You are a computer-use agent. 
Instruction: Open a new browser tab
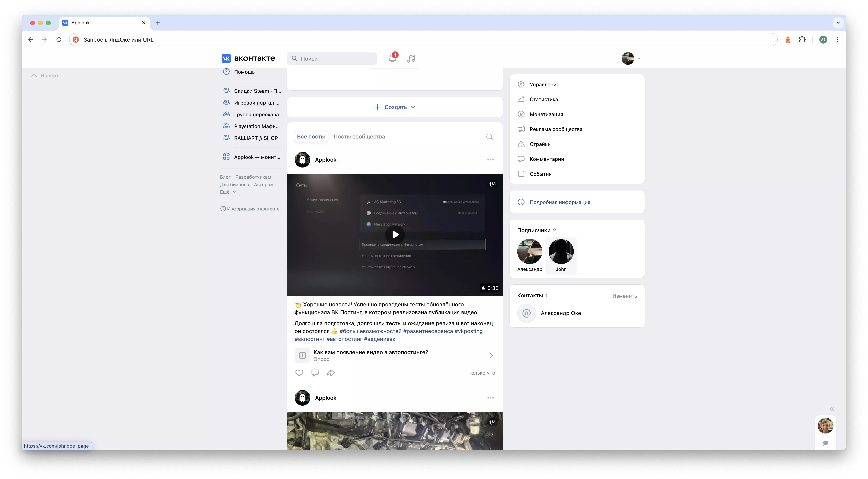coord(158,23)
